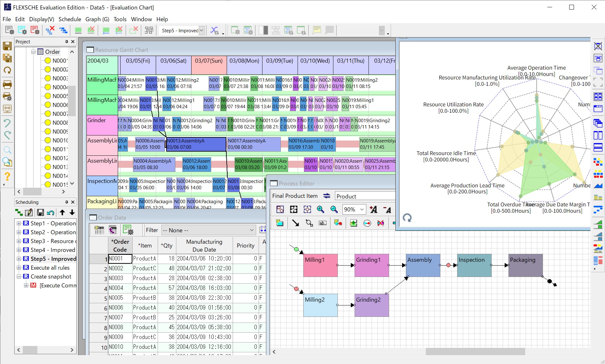The height and width of the screenshot is (364, 605).
Task: Expand the Step5 - Improved tree node
Action: pos(19,259)
